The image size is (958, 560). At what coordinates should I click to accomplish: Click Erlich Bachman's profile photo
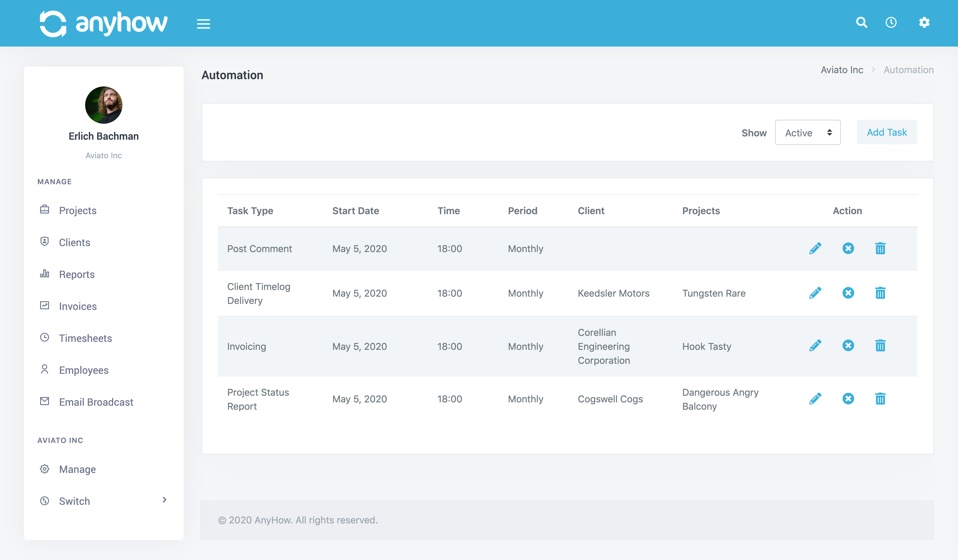pyautogui.click(x=103, y=105)
